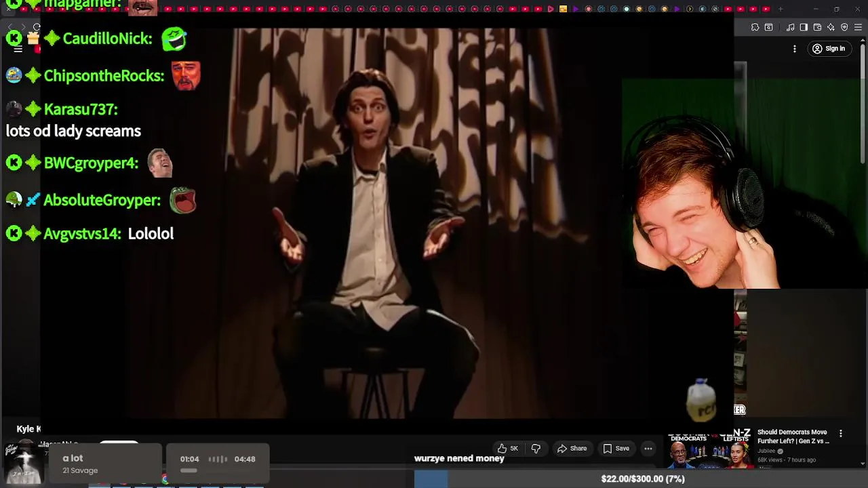Click chat username Karasu737
The width and height of the screenshot is (868, 488).
[81, 109]
